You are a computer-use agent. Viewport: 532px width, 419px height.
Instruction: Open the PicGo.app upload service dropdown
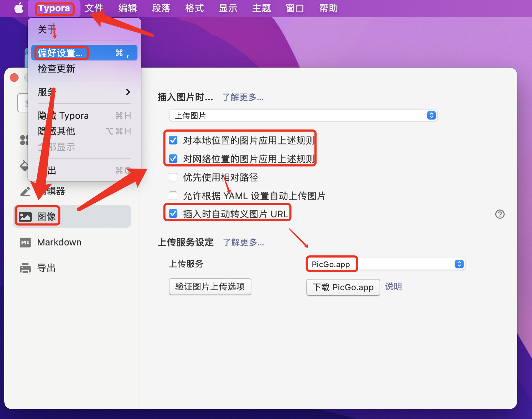[x=385, y=264]
